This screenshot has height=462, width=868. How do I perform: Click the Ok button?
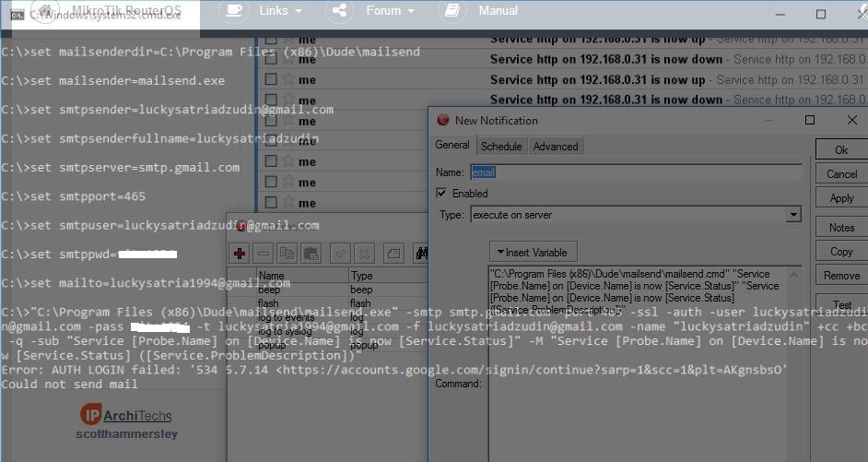[x=841, y=150]
